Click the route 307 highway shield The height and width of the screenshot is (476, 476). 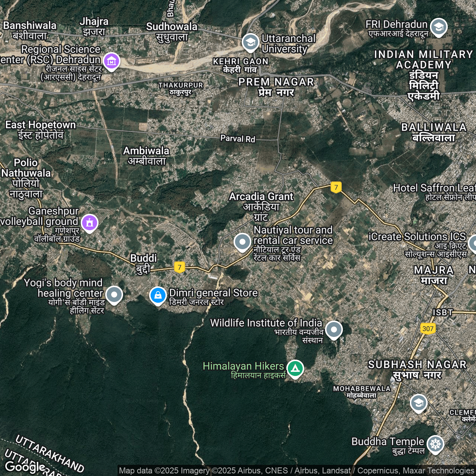[428, 328]
